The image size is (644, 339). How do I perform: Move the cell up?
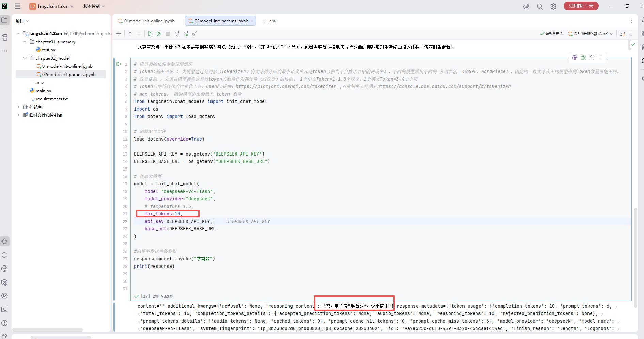[x=130, y=34]
